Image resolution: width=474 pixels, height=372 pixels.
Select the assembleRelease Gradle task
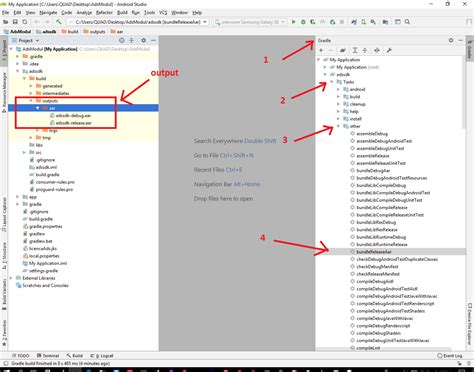[373, 156]
